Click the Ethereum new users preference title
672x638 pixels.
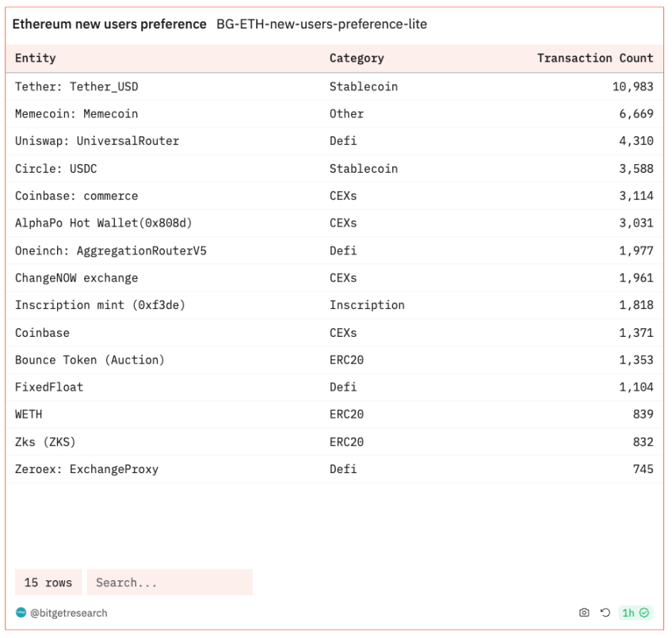pos(109,24)
